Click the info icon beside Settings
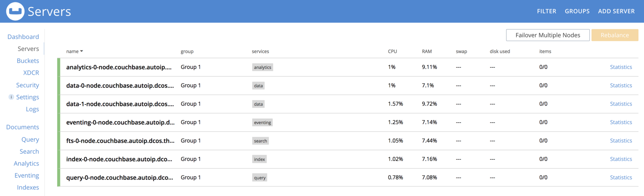The width and height of the screenshot is (644, 196). 11,97
